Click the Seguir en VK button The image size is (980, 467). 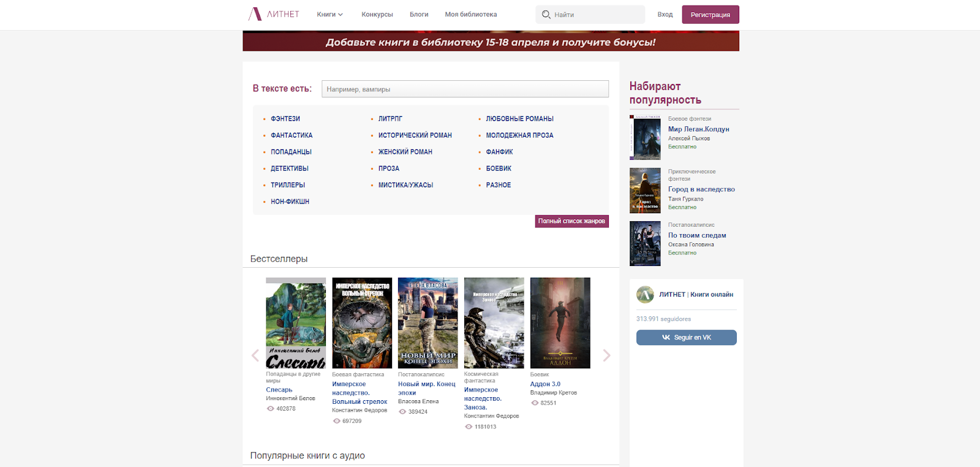click(687, 338)
